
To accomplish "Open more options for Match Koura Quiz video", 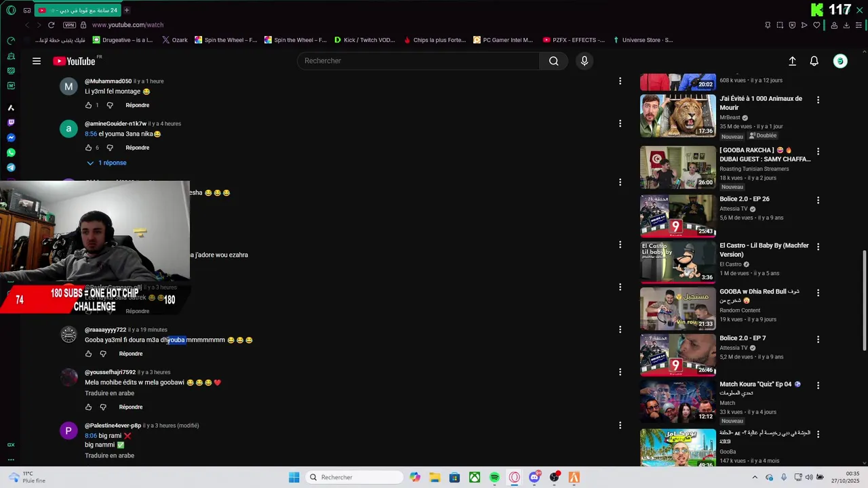I will pos(818,386).
